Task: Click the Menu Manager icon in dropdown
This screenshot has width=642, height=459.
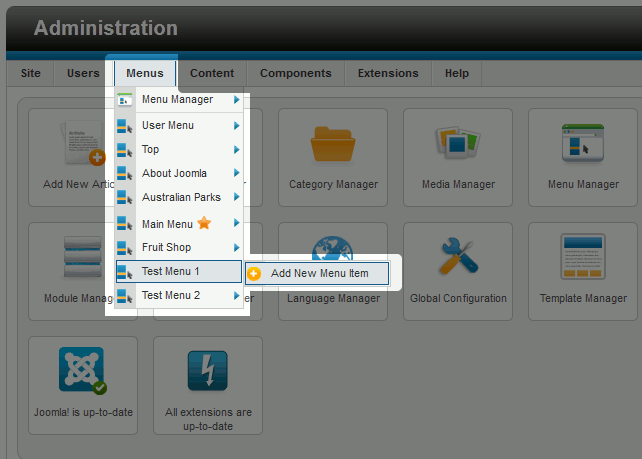Action: pos(125,99)
